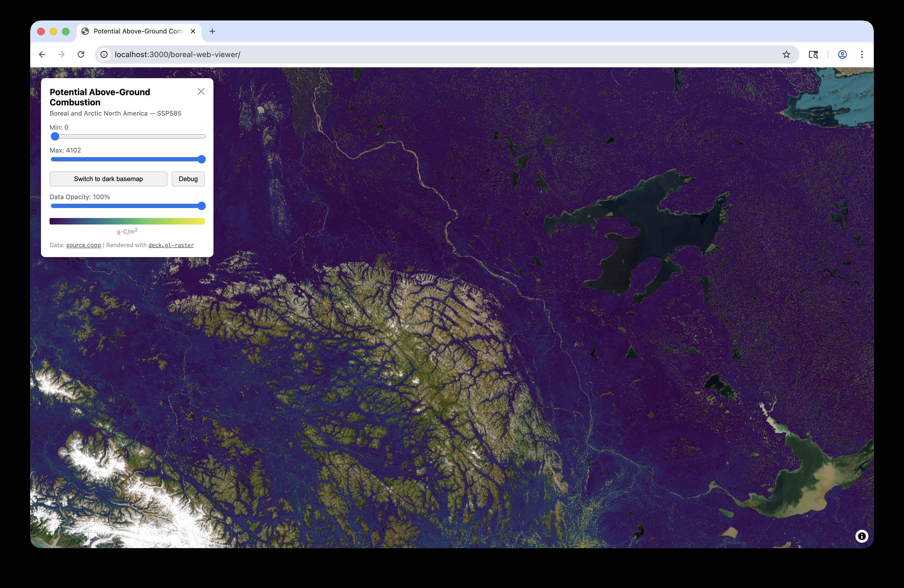Go back using the browser back arrow

click(42, 54)
